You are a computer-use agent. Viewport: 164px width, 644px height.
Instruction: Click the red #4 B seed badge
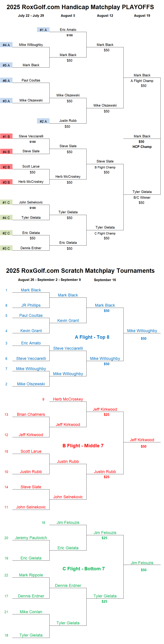(6, 152)
